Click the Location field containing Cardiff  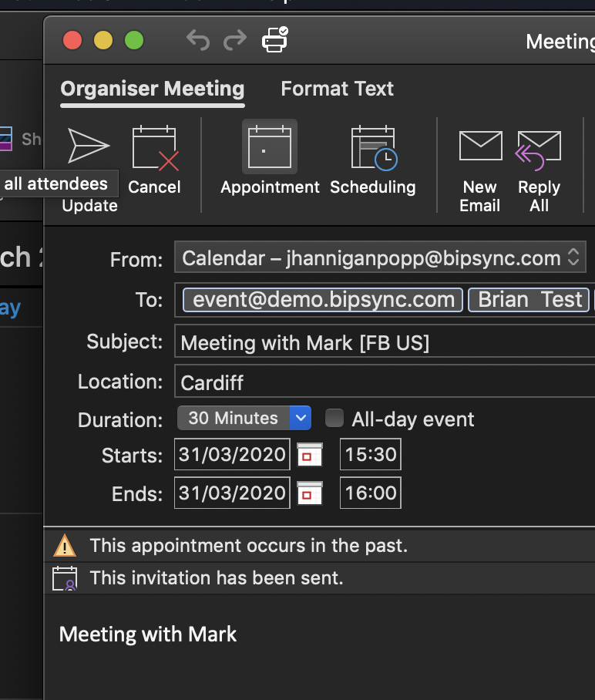tap(385, 382)
